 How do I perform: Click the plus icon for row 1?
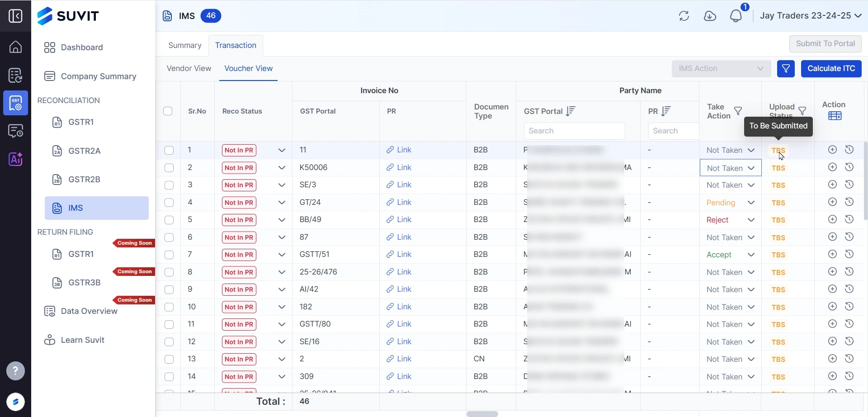click(x=833, y=150)
